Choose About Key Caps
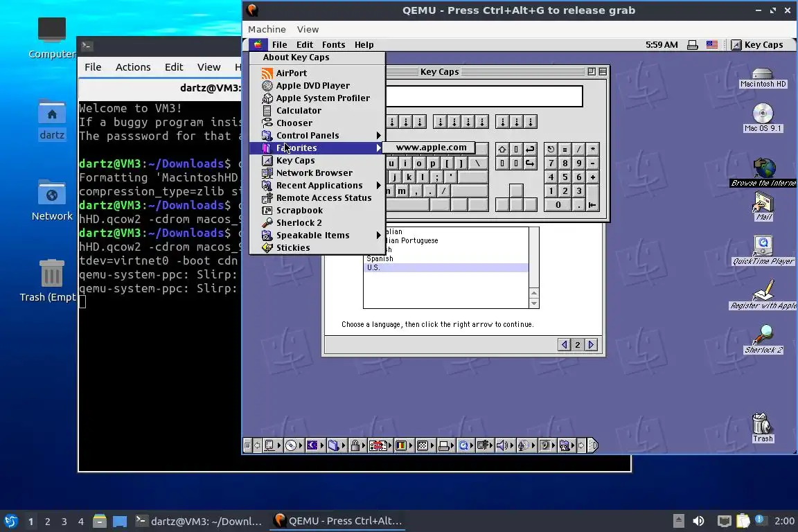The image size is (798, 532). coord(317,57)
